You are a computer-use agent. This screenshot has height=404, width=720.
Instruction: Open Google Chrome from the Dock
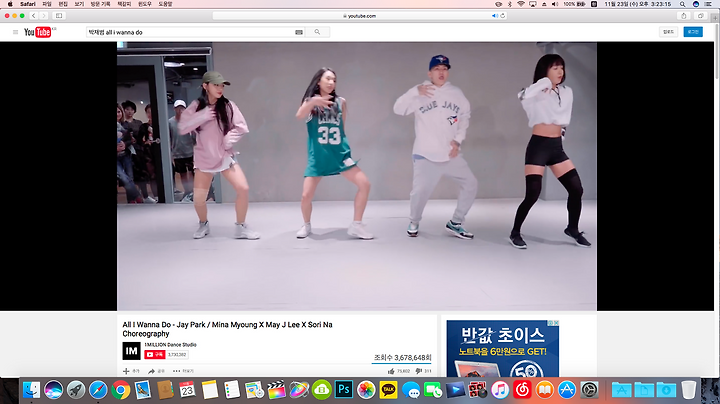point(120,390)
